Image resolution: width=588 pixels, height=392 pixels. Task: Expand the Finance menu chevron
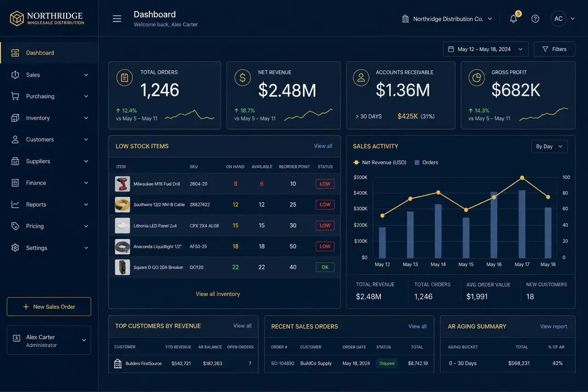pos(86,183)
